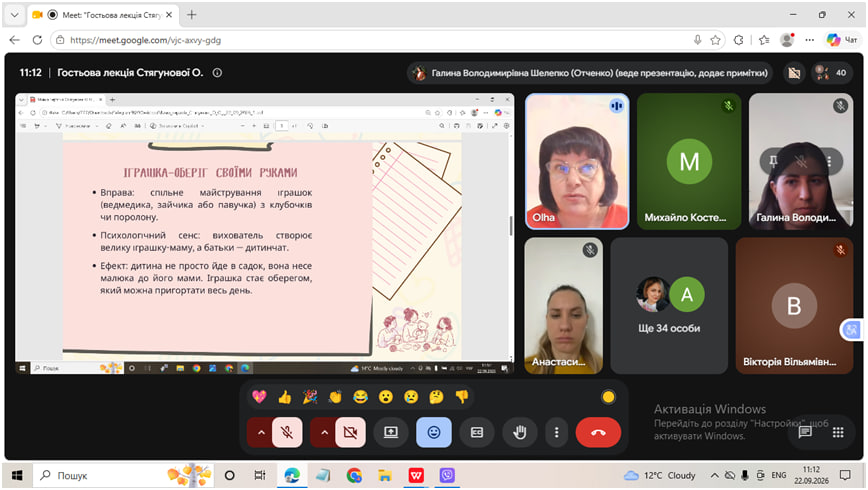The width and height of the screenshot is (868, 490).
Task: Open the Ще 34 особи tile
Action: click(x=669, y=306)
